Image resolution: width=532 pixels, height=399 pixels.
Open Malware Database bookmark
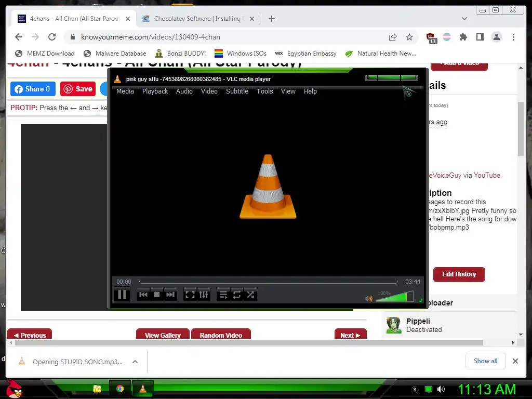(115, 54)
